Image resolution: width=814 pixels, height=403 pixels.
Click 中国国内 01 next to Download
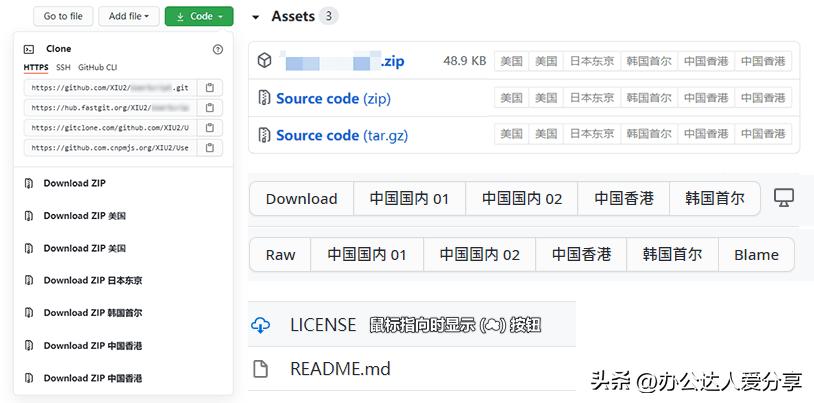pos(409,198)
